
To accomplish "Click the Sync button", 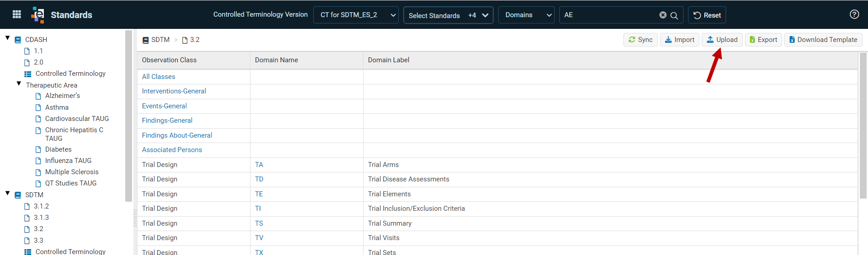I will tap(641, 40).
